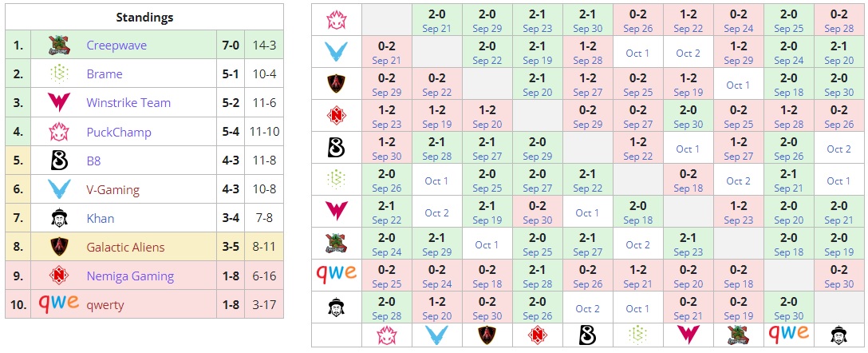
Task: Click qwerty logo in the Standings table
Action: click(x=59, y=304)
